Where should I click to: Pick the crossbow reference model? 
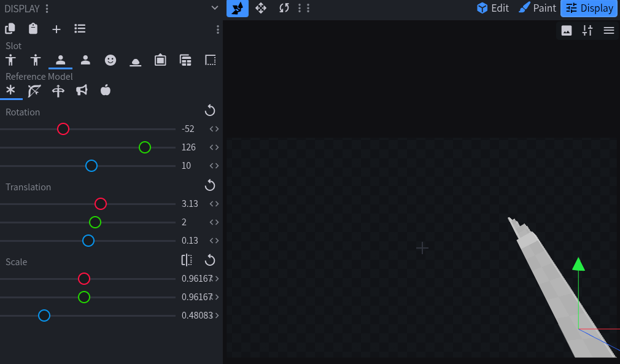tap(58, 90)
